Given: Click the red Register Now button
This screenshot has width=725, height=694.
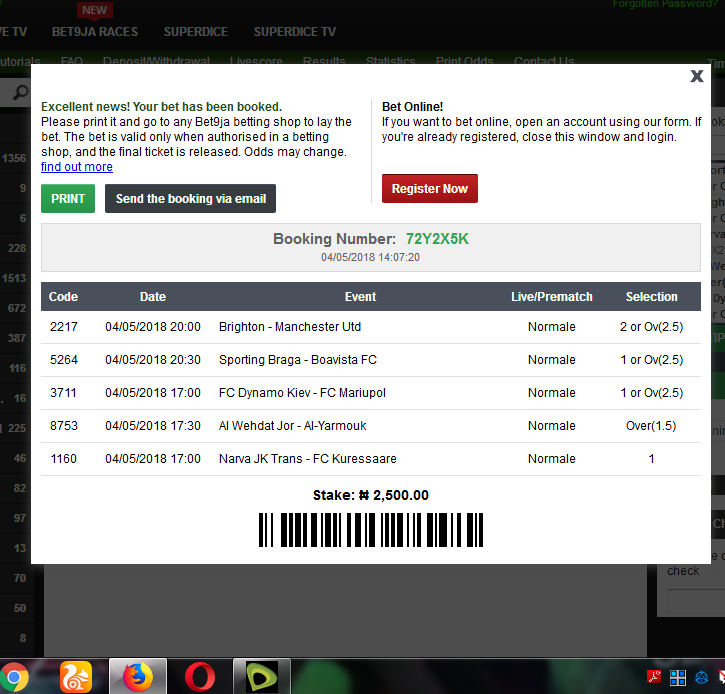Looking at the screenshot, I should [x=430, y=188].
